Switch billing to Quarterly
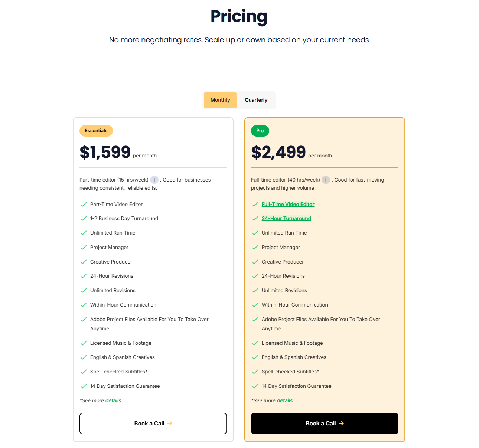This screenshot has width=479, height=448. [256, 100]
